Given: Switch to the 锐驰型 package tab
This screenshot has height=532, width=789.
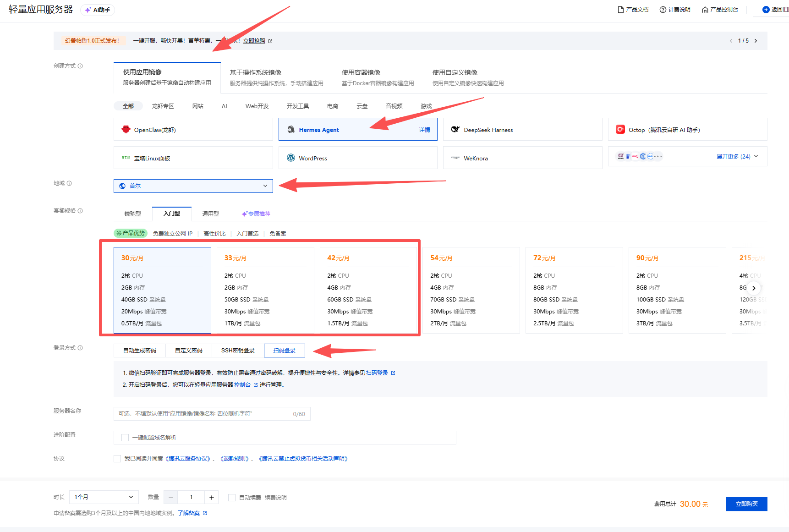Looking at the screenshot, I should pos(133,214).
